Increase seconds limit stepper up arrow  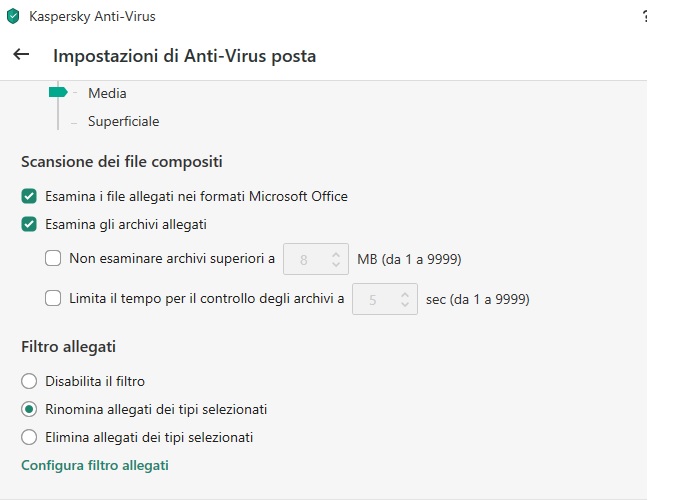click(x=405, y=294)
